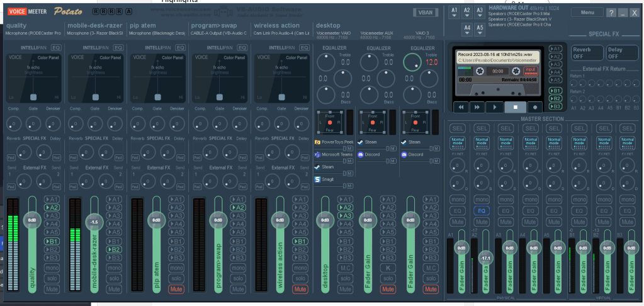Open A5 hardware output device dropdown

click(x=480, y=30)
